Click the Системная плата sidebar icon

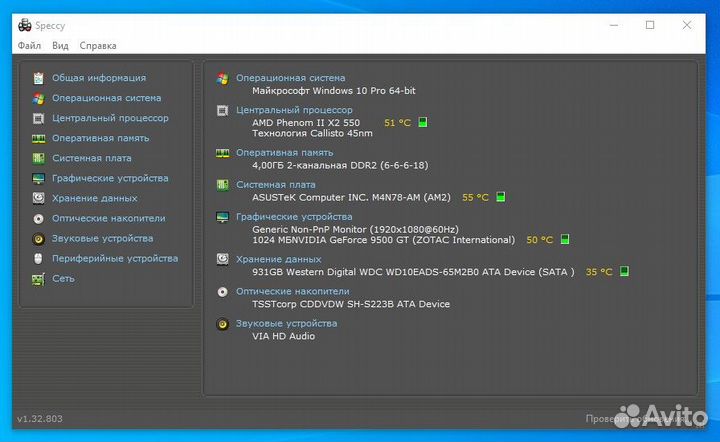38,158
